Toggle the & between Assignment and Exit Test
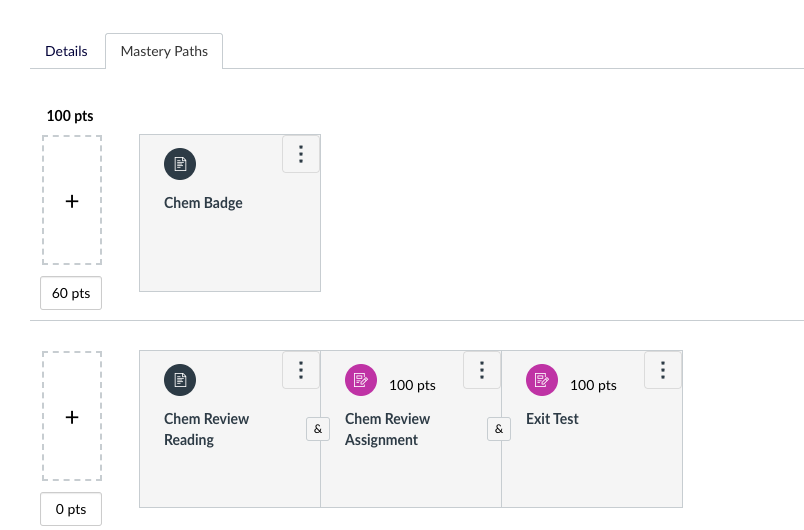Image resolution: width=804 pixels, height=530 pixels. [x=498, y=429]
